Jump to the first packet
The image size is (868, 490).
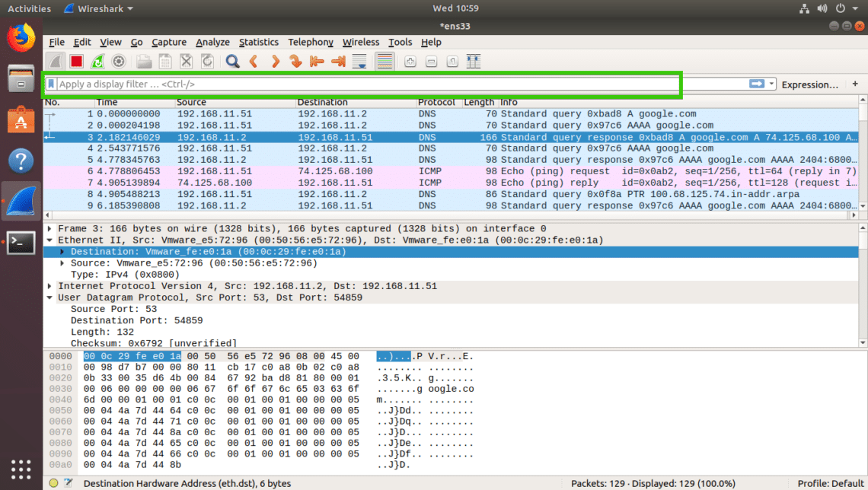[318, 62]
